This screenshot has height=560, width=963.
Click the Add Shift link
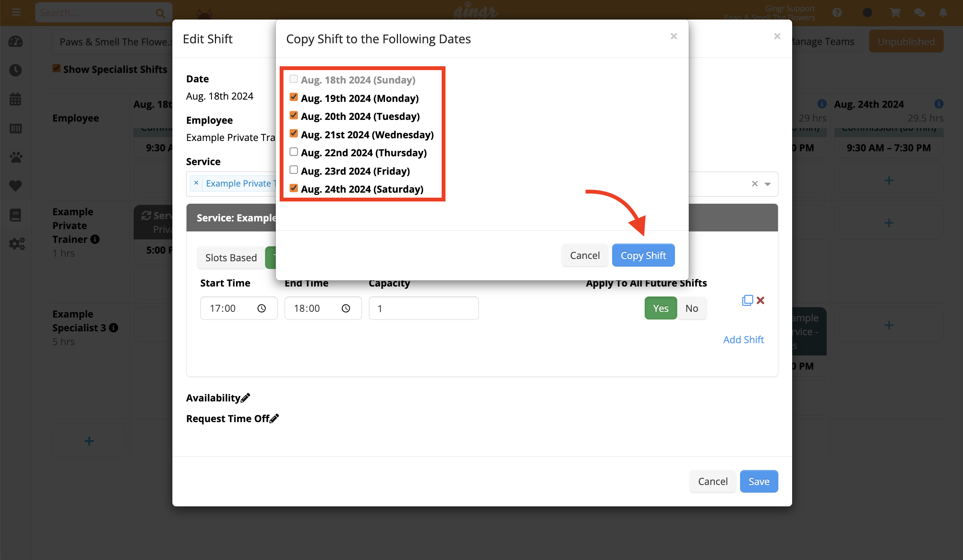(x=743, y=339)
